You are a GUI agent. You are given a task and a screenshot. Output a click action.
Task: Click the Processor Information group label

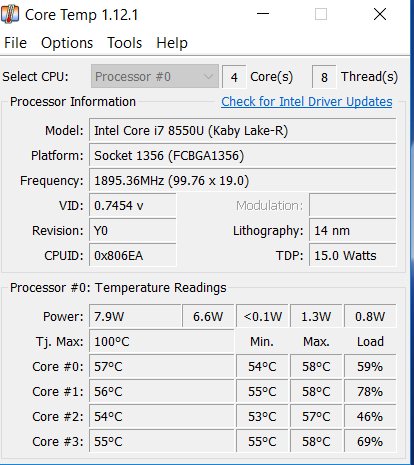[x=73, y=102]
